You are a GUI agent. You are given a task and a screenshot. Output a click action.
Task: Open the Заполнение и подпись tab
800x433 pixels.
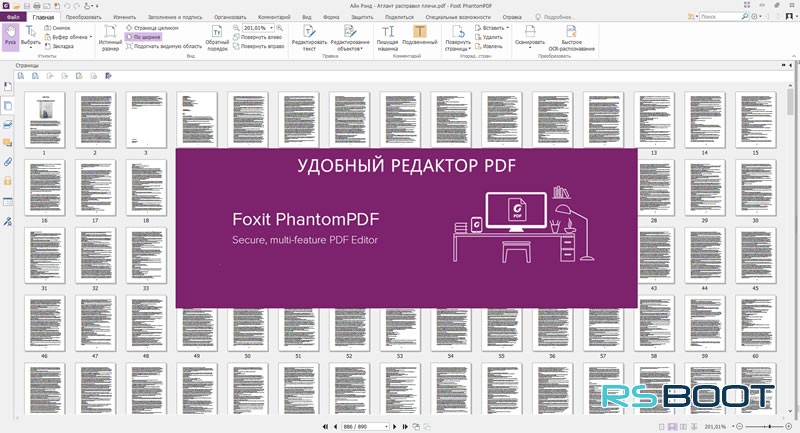pyautogui.click(x=175, y=17)
